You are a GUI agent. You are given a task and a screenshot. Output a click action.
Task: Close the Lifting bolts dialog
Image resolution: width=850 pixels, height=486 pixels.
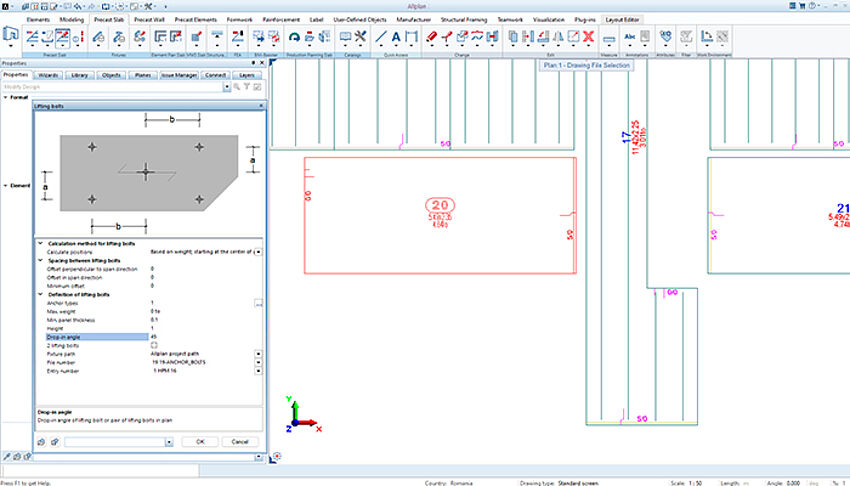tap(259, 105)
